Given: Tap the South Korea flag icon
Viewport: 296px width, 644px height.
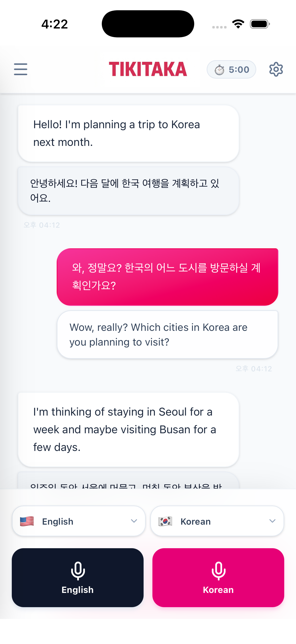Looking at the screenshot, I should [165, 521].
